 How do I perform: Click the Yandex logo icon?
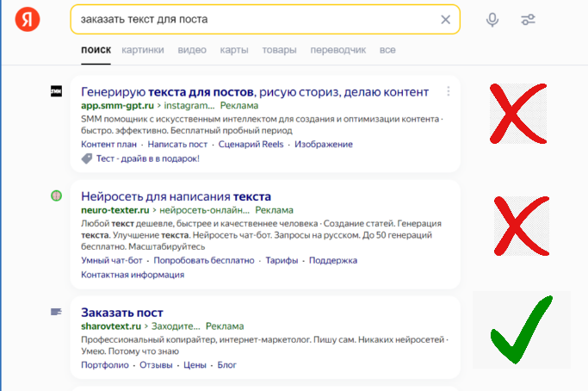[28, 19]
